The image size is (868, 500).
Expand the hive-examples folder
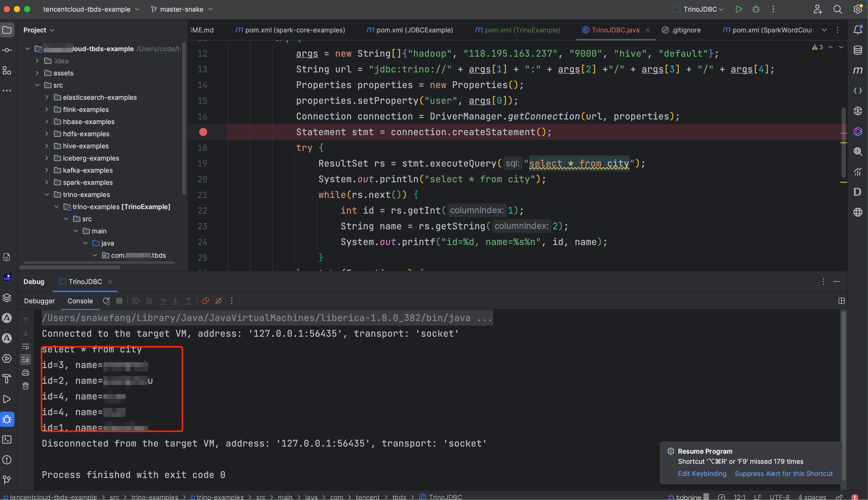[x=47, y=146]
